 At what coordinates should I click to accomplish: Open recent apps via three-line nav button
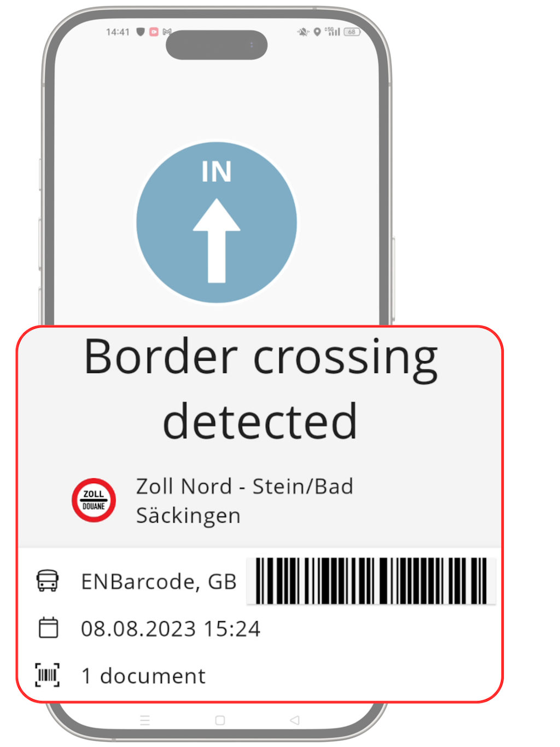click(145, 720)
